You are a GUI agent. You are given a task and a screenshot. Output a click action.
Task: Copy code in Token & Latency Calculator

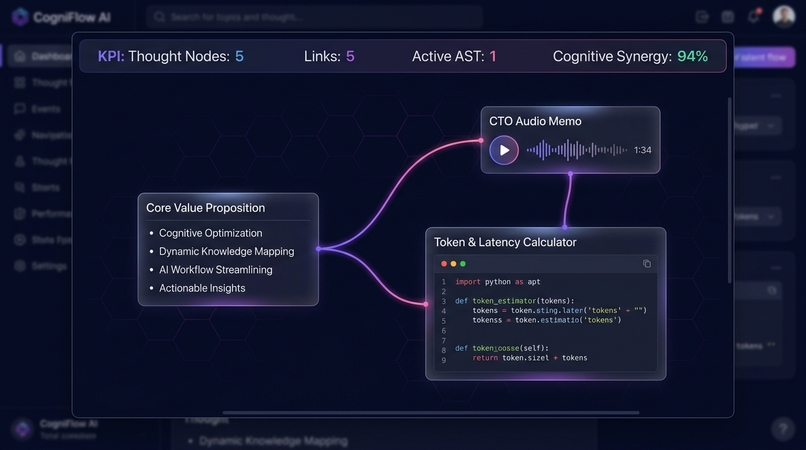pos(647,264)
